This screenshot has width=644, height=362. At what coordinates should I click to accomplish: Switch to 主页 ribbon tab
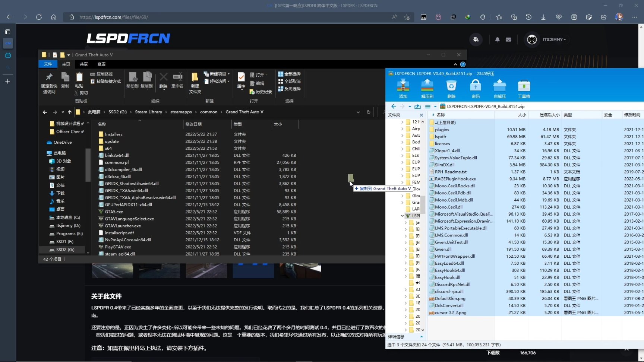coord(66,64)
